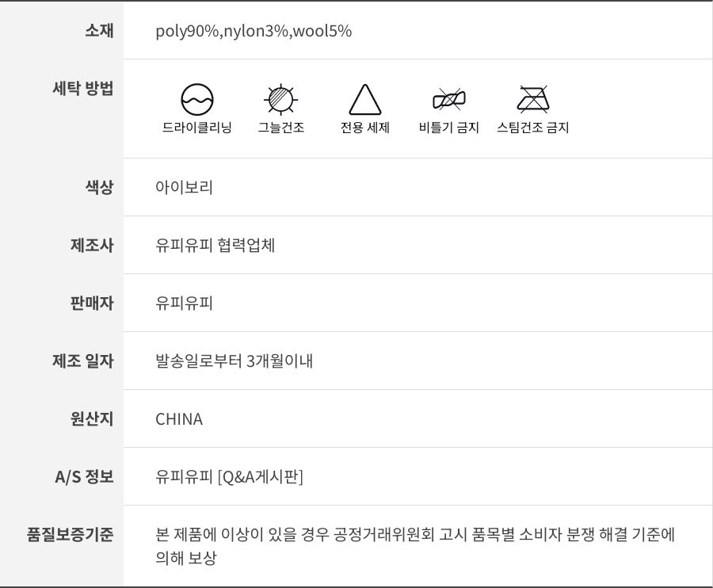Click the dry cleaning care icon
The height and width of the screenshot is (588, 713).
click(x=197, y=100)
